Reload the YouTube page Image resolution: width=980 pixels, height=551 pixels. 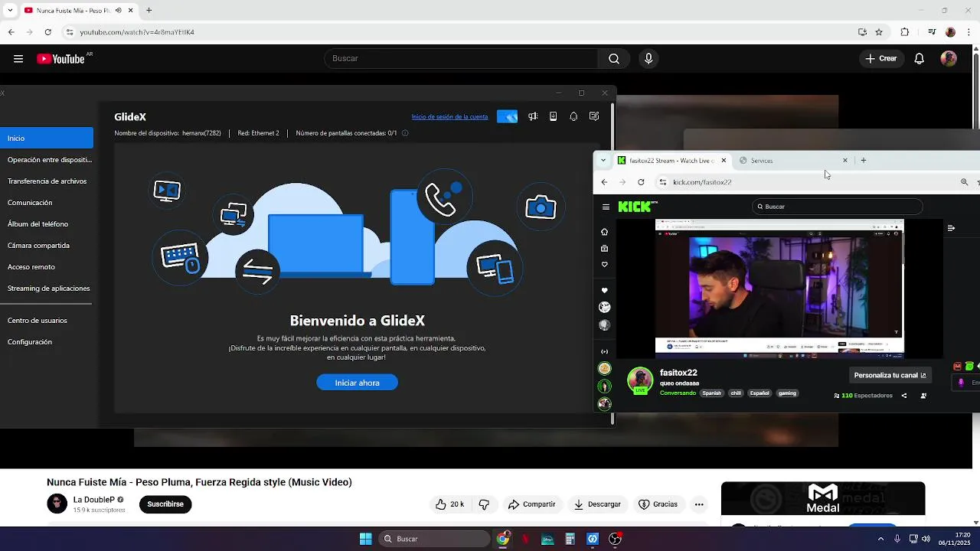tap(47, 32)
